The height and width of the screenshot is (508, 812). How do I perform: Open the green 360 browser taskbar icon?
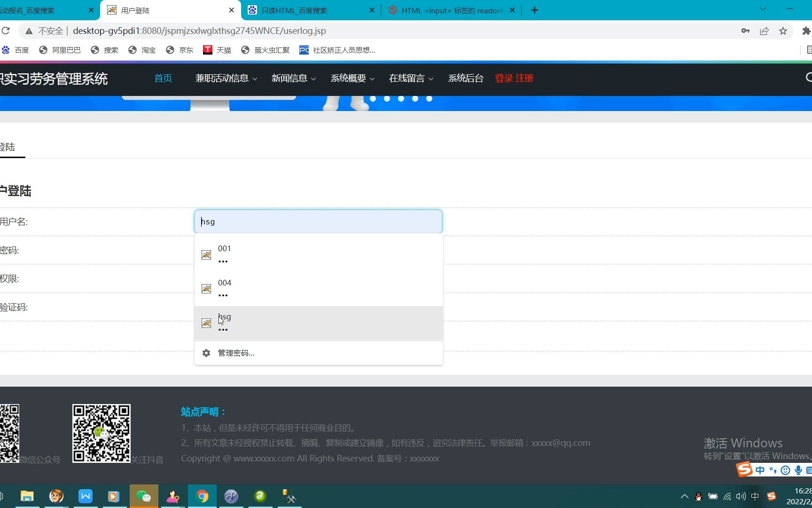coord(260,496)
